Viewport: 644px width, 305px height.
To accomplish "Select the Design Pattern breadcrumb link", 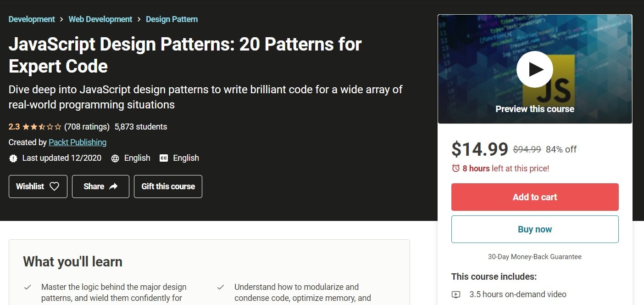I will tap(172, 19).
